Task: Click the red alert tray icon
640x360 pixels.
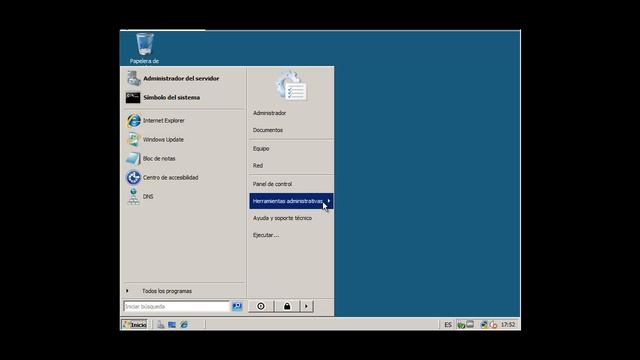Action: pyautogui.click(x=493, y=325)
